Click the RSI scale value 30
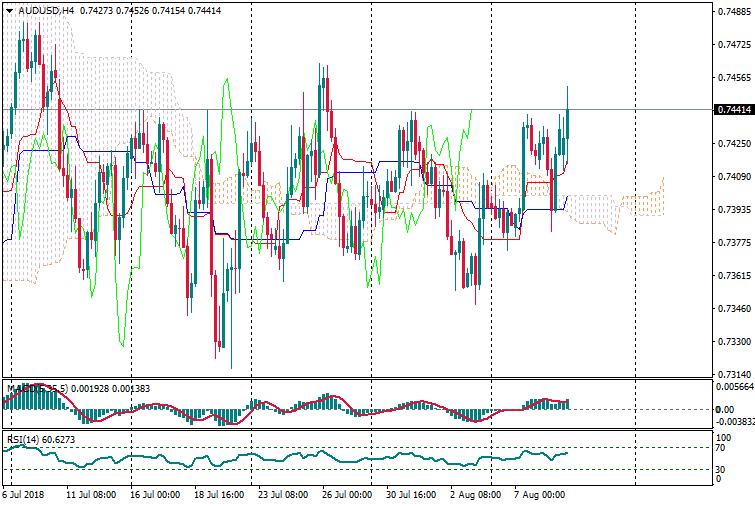The image size is (755, 506). [722, 469]
